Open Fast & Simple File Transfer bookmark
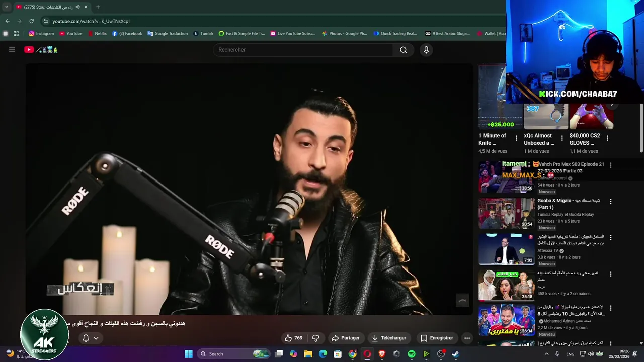Image resolution: width=644 pixels, height=362 pixels. [x=242, y=34]
